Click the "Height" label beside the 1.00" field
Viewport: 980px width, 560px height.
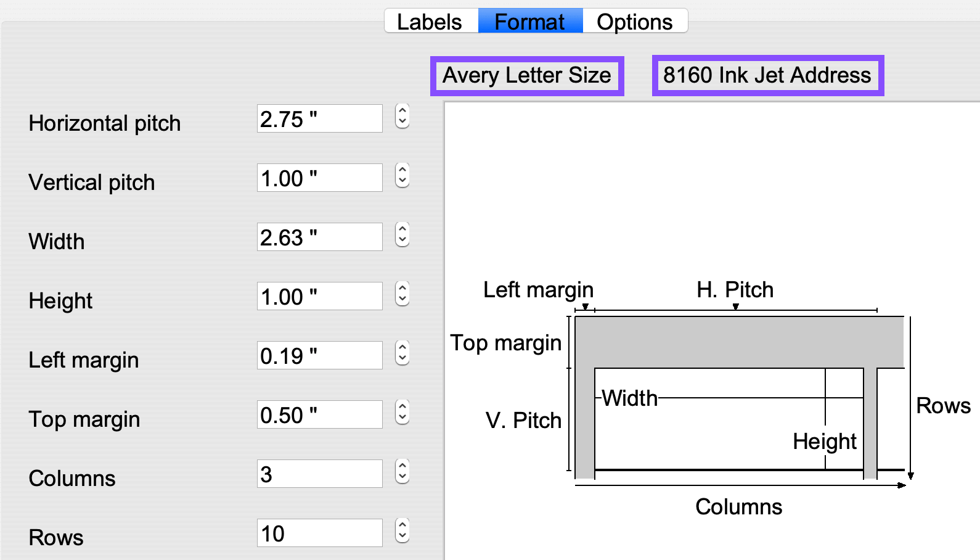[x=60, y=301]
